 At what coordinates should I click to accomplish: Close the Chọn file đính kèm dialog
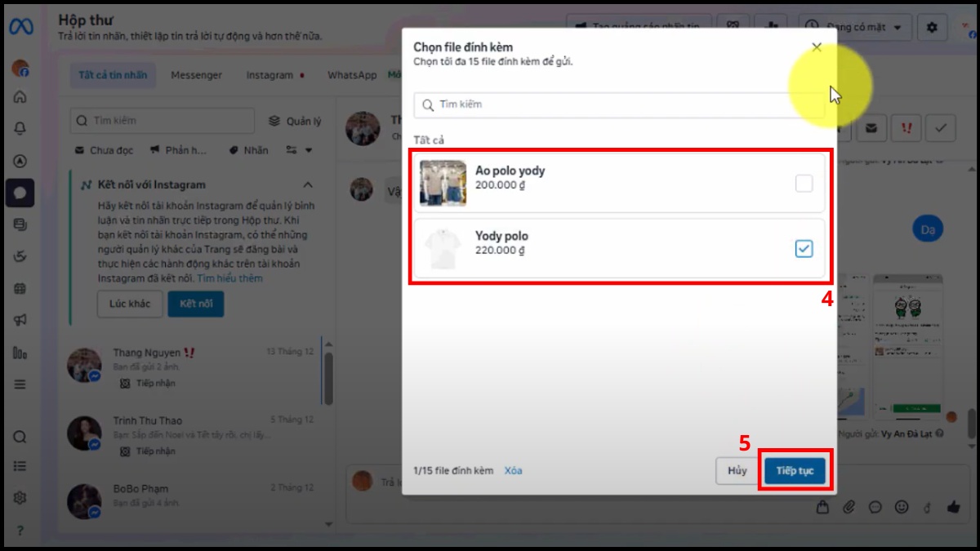click(x=817, y=47)
